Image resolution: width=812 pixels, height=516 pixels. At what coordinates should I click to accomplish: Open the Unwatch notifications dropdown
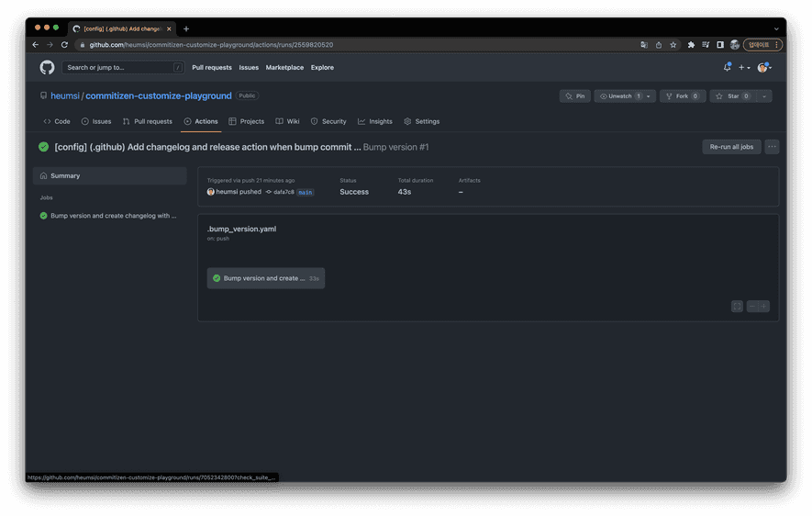click(x=625, y=96)
